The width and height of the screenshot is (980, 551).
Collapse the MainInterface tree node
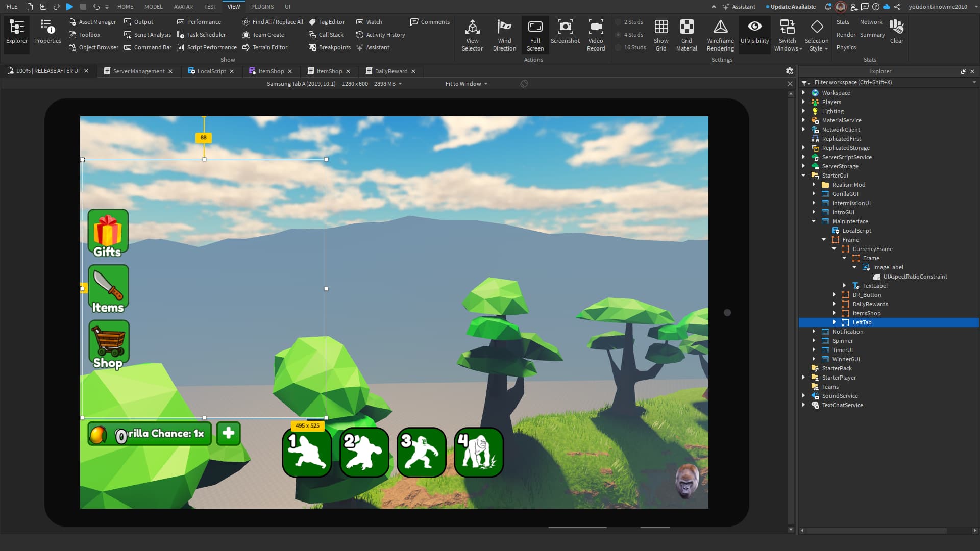814,221
